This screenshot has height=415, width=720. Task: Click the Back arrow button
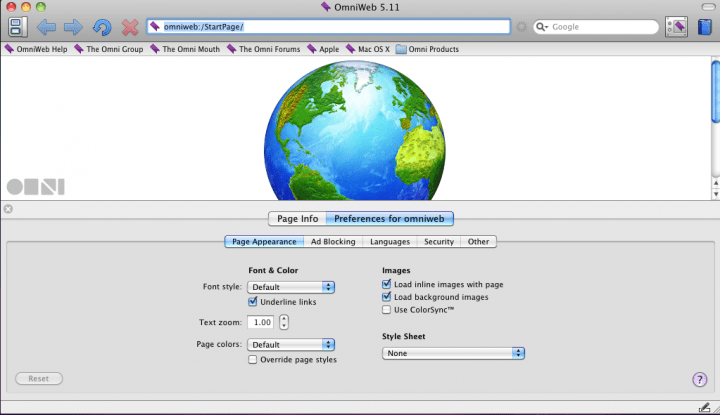coord(46,27)
